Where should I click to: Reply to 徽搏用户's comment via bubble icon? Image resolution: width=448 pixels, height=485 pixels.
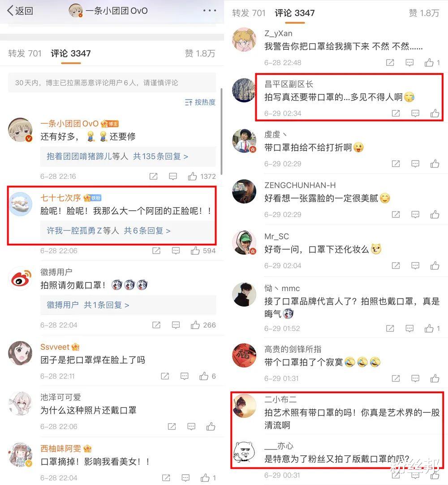[x=176, y=325]
